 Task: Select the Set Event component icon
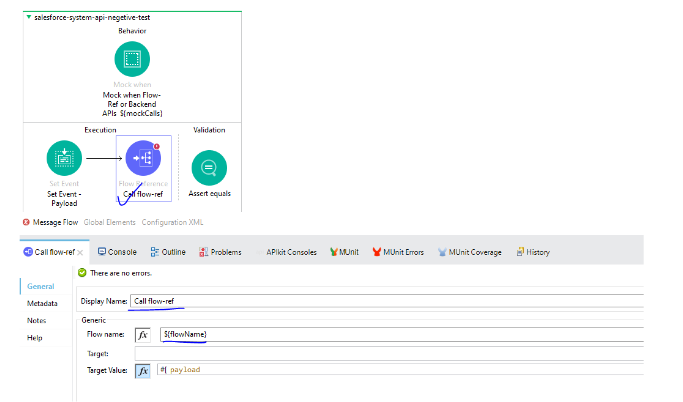click(64, 158)
